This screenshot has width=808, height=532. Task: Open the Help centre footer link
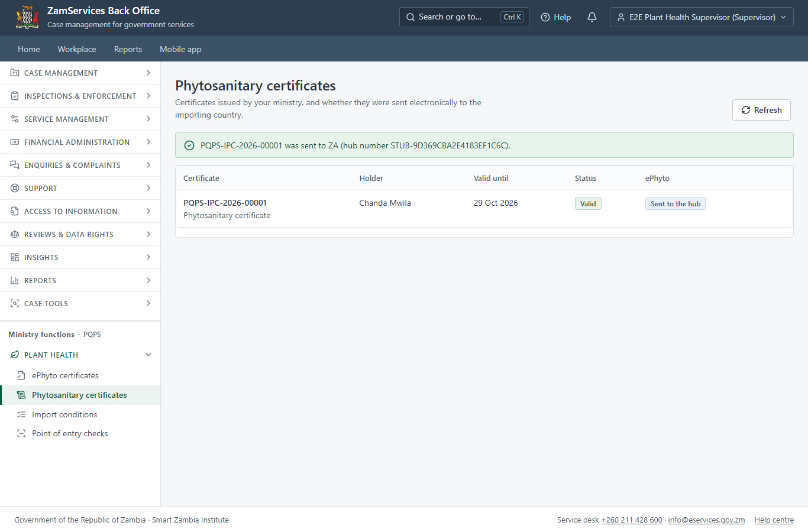click(x=774, y=520)
